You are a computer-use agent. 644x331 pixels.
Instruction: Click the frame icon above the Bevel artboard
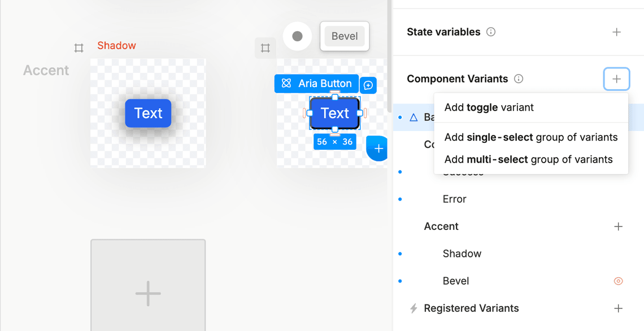coord(265,48)
